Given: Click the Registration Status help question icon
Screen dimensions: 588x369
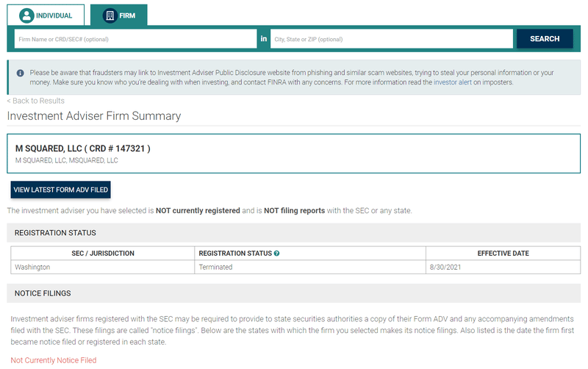Looking at the screenshot, I should point(277,254).
